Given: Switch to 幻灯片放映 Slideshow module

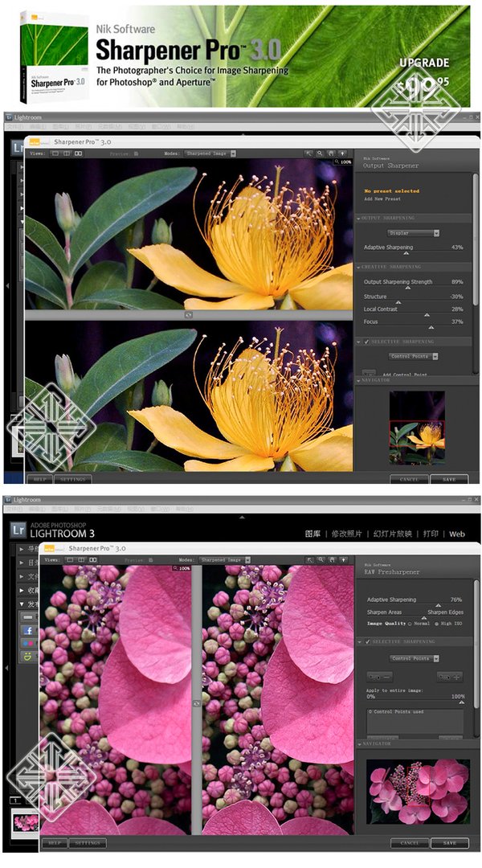Looking at the screenshot, I should (392, 534).
